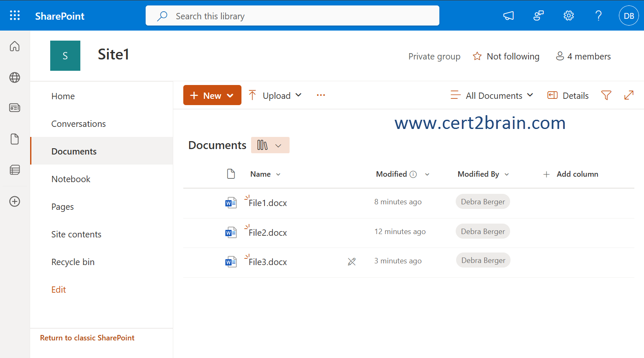Open File2.docx document
This screenshot has height=358, width=644.
pyautogui.click(x=268, y=233)
